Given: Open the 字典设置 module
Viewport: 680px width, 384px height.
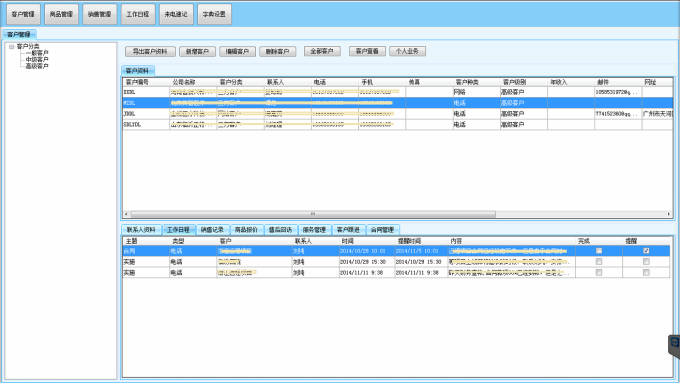Looking at the screenshot, I should click(x=214, y=14).
